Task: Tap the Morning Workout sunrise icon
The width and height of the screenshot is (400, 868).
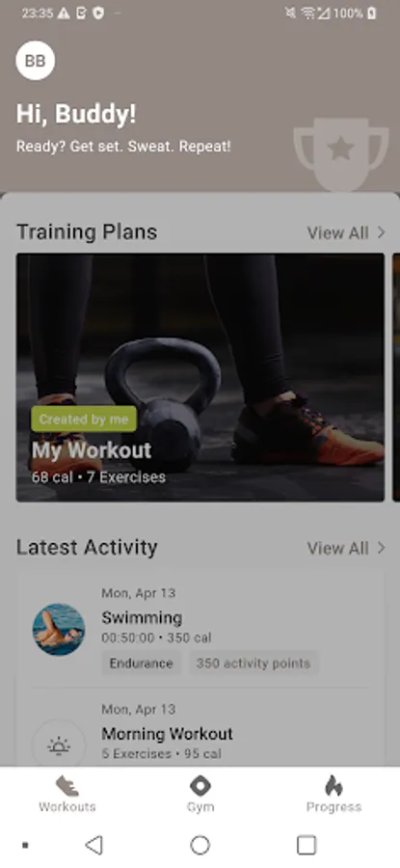Action: [59, 746]
